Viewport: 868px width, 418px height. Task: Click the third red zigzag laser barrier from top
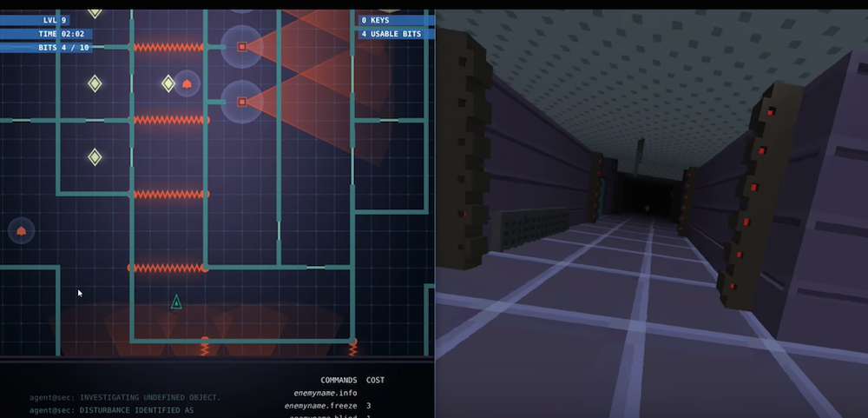pos(170,194)
